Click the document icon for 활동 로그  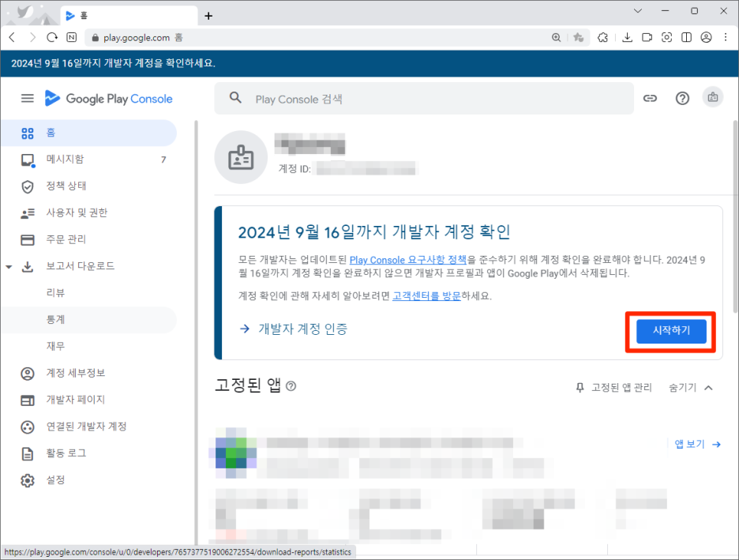[28, 454]
